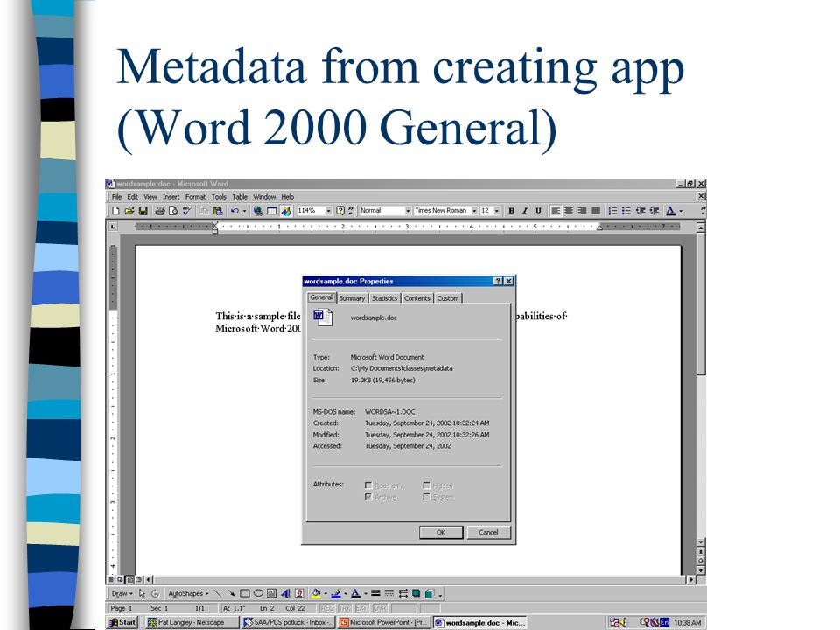The image size is (840, 630).
Task: Apply bold formatting
Action: pos(512,211)
